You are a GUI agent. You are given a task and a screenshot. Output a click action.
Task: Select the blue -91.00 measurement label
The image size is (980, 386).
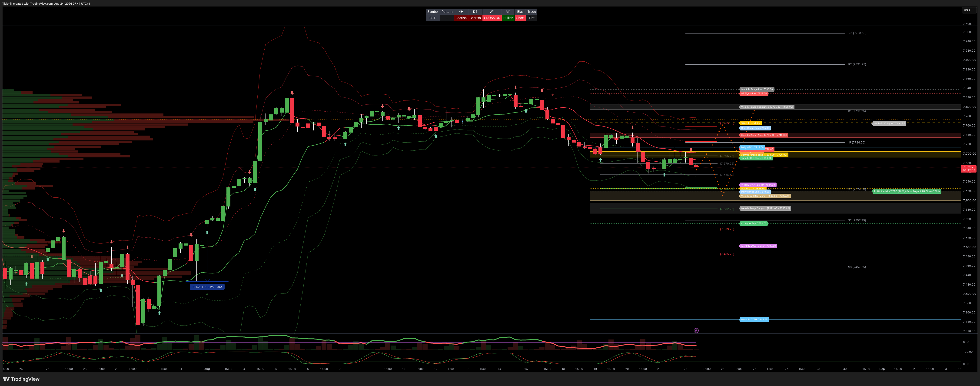pyautogui.click(x=207, y=287)
